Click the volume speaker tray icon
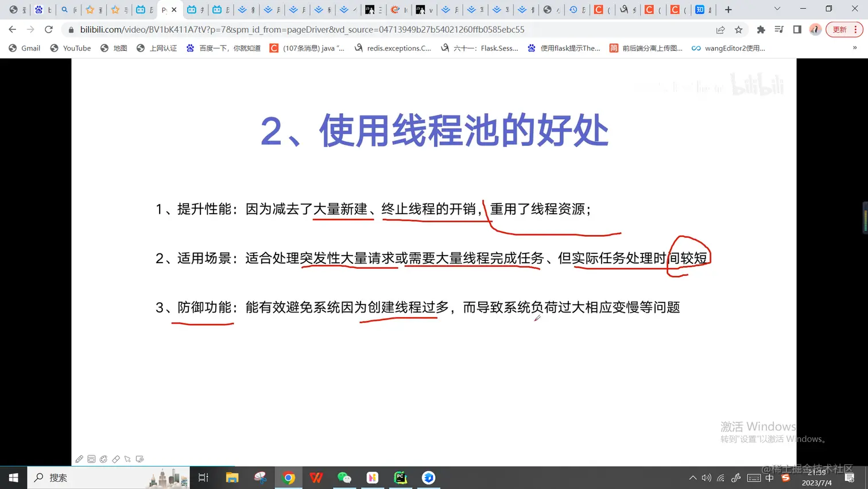The width and height of the screenshot is (868, 489). (707, 478)
